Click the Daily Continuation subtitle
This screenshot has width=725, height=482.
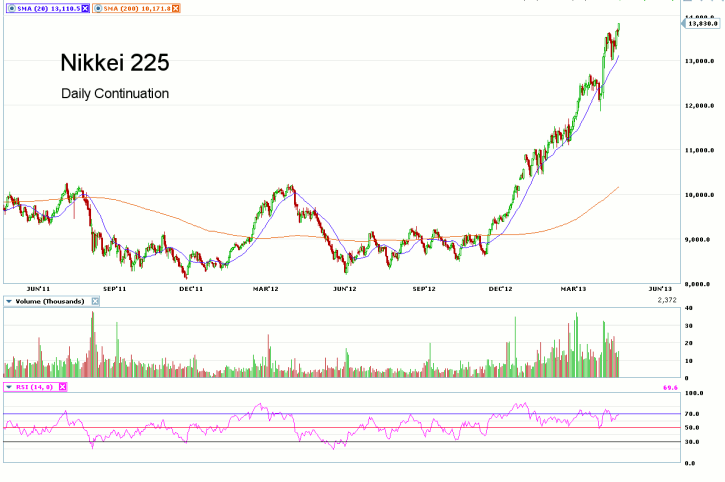(x=115, y=94)
